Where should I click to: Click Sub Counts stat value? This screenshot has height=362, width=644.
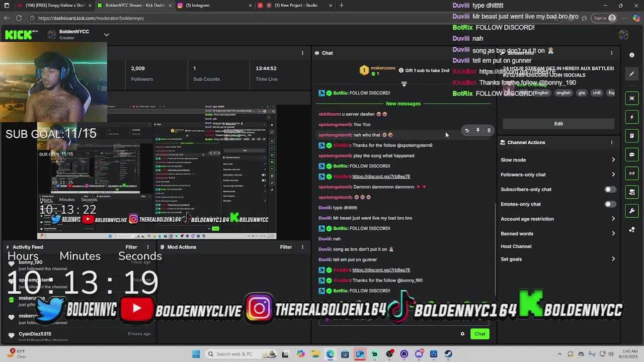tap(195, 68)
